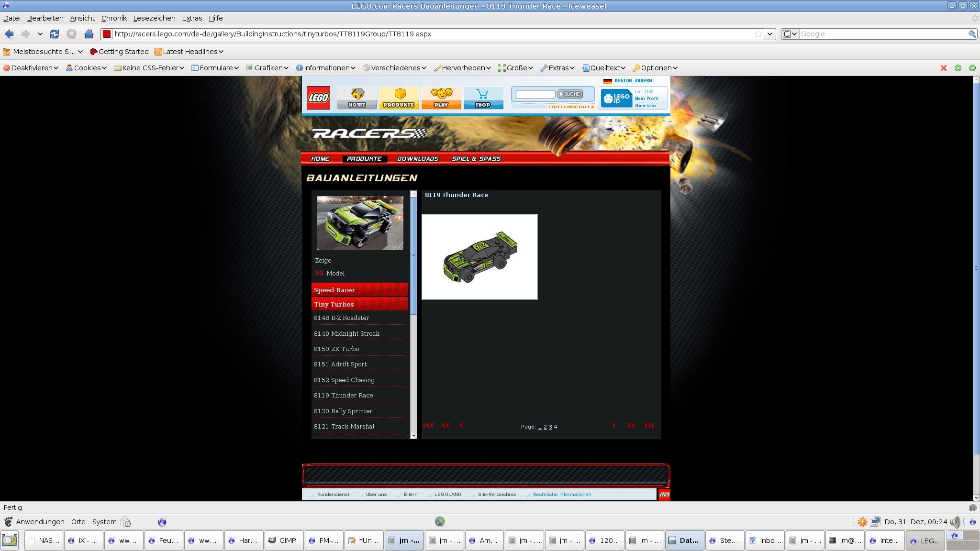Screen dimensions: 980x551
Task: Open the Quelltext dropdown
Action: click(603, 68)
